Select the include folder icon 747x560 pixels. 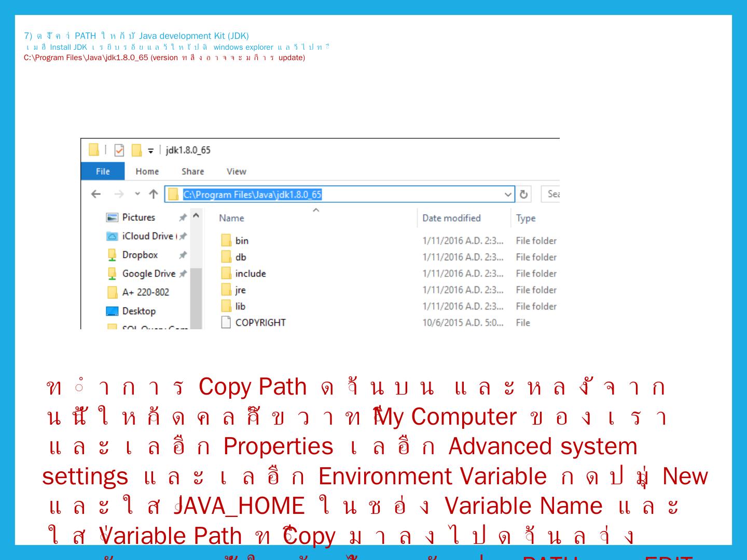tap(226, 273)
